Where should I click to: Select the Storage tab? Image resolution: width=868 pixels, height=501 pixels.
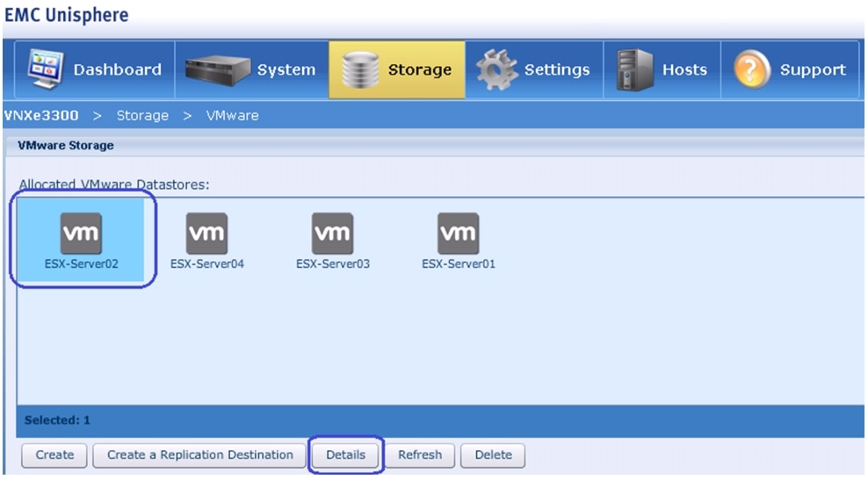pos(397,69)
